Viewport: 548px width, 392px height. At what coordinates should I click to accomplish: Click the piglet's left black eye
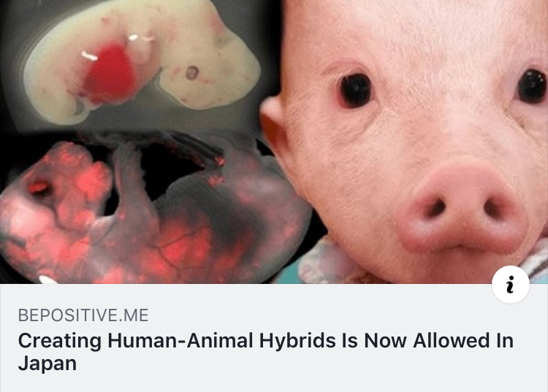coord(355,90)
